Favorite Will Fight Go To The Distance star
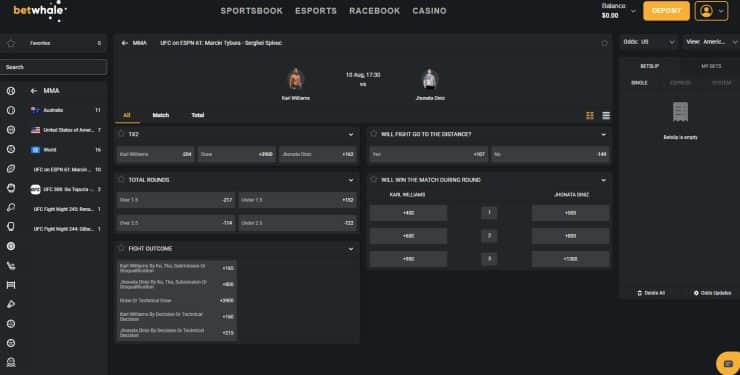This screenshot has width=740, height=375. click(374, 134)
